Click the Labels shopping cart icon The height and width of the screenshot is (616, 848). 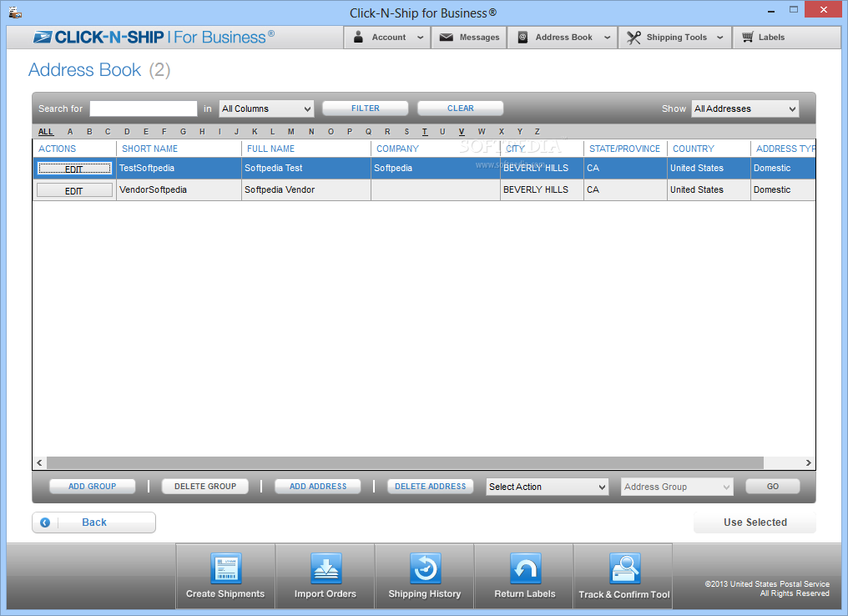(747, 37)
